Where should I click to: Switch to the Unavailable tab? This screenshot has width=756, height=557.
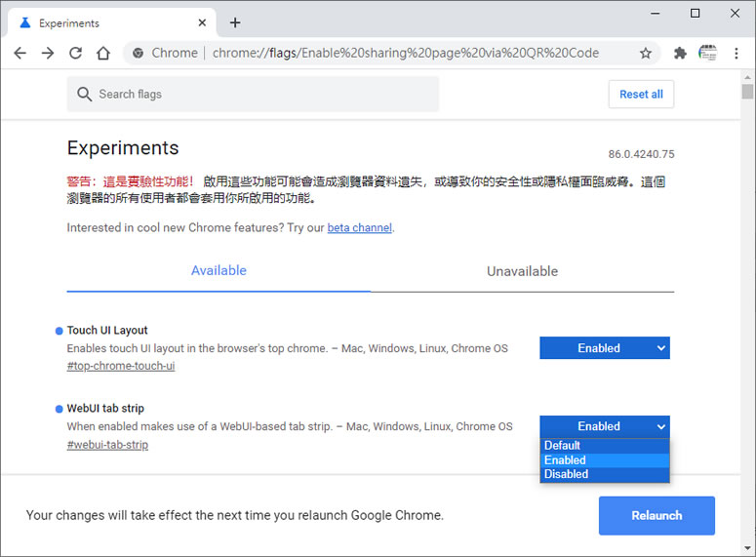click(522, 271)
